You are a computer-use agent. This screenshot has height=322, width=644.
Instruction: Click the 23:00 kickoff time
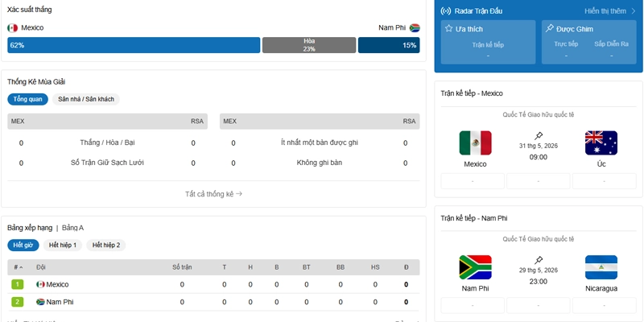tap(539, 281)
